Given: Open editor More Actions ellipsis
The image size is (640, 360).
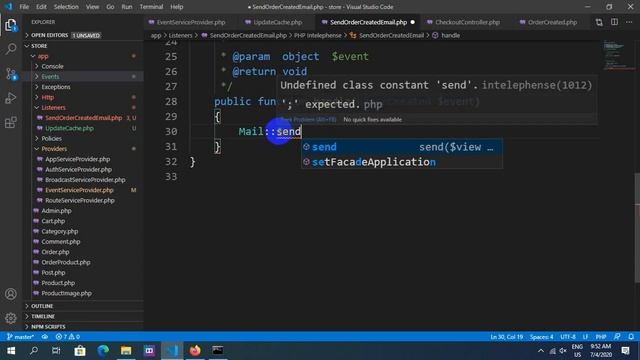Looking at the screenshot, I should [629, 22].
